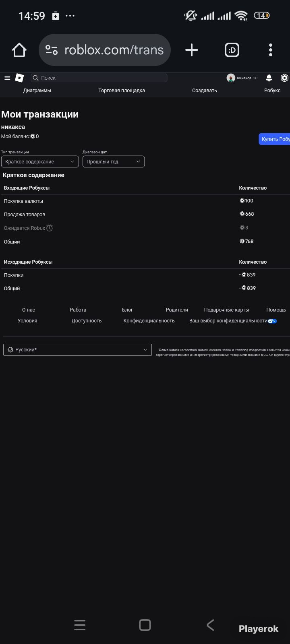Tap the pending Robux clock icon

point(50,228)
